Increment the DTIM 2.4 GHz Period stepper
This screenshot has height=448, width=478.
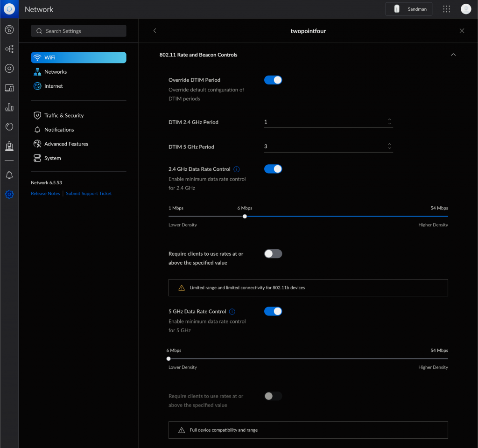[x=389, y=120]
